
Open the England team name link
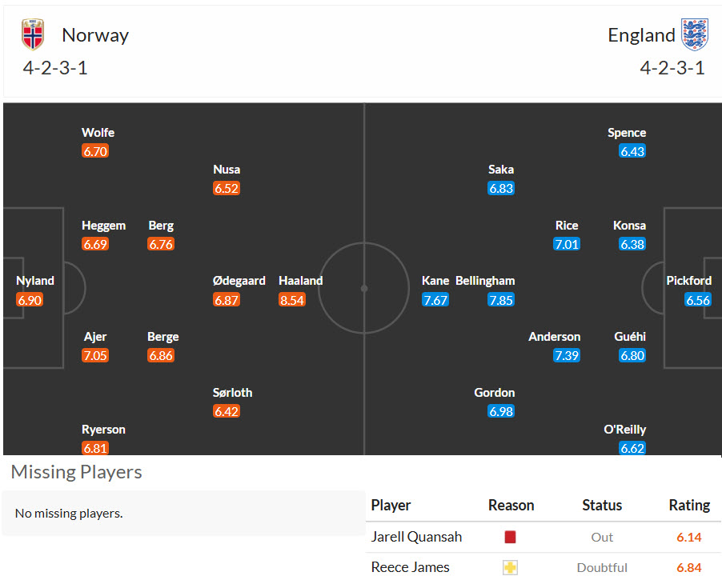coord(641,35)
